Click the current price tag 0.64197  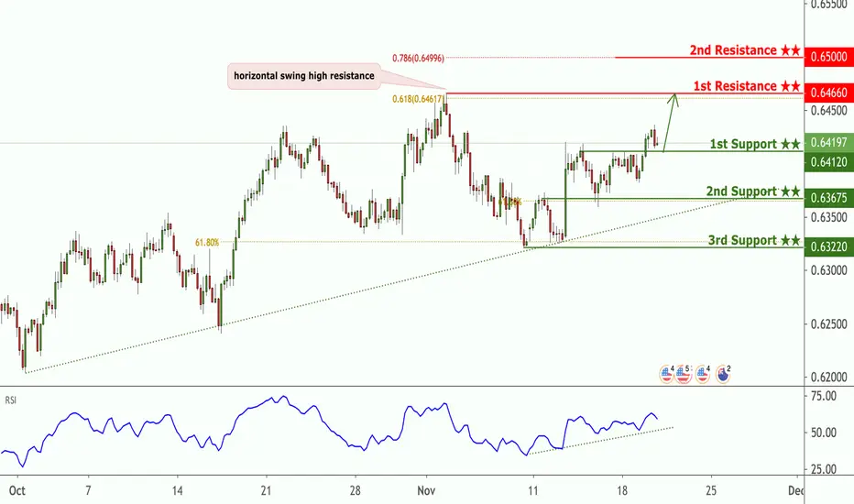point(829,142)
